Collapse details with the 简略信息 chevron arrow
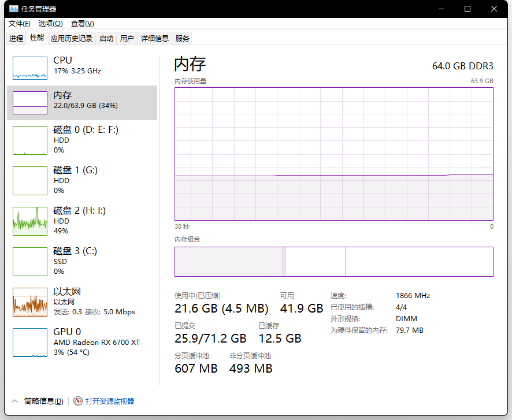The width and height of the screenshot is (512, 420). [x=14, y=401]
